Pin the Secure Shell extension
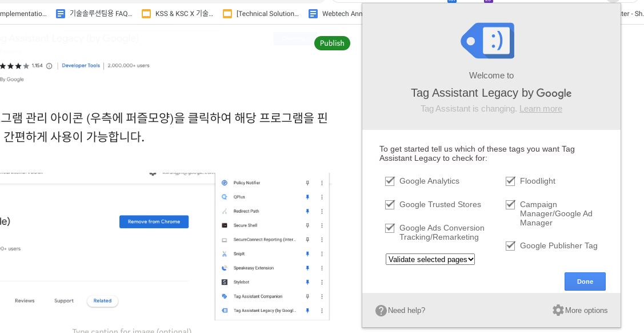The height and width of the screenshot is (333, 644). (x=307, y=225)
